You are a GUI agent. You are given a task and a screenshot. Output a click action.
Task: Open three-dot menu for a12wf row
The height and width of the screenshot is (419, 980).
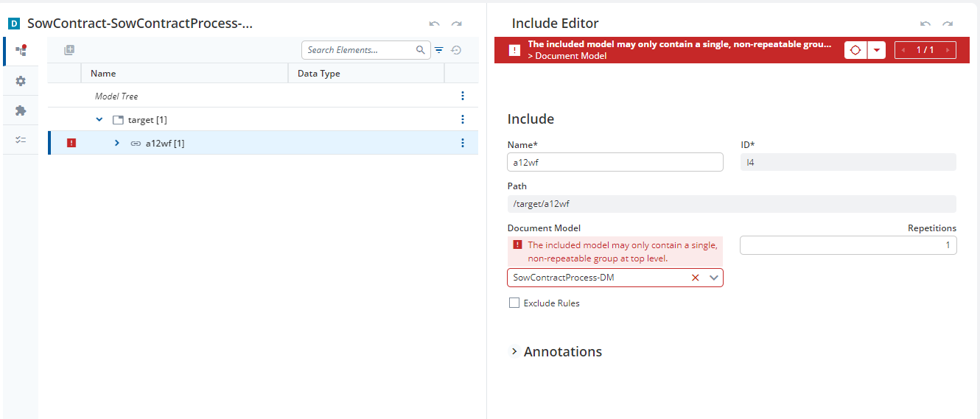[x=463, y=143]
